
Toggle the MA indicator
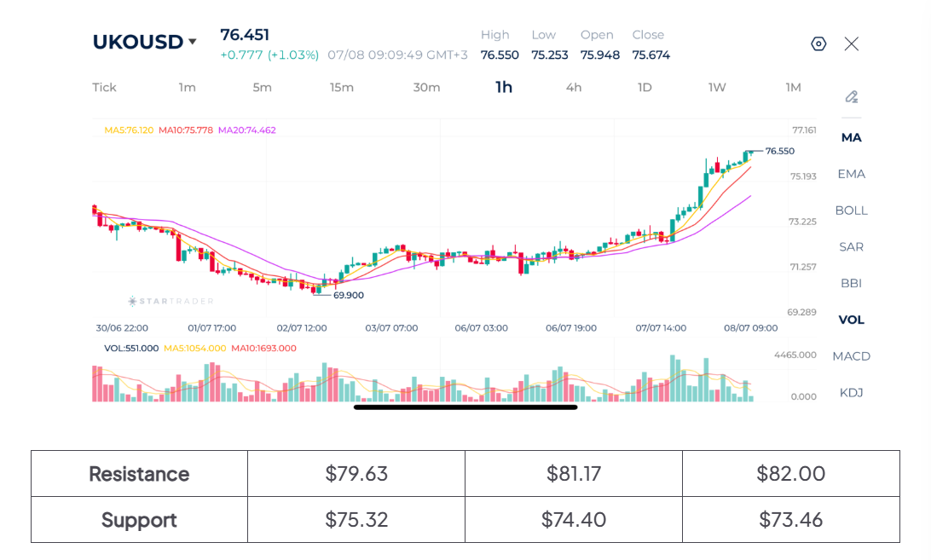pos(851,137)
